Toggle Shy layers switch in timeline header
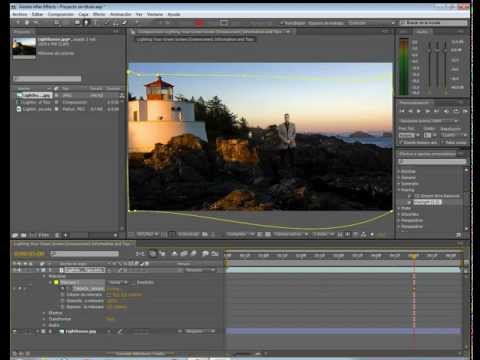The height and width of the screenshot is (360, 480). click(174, 254)
